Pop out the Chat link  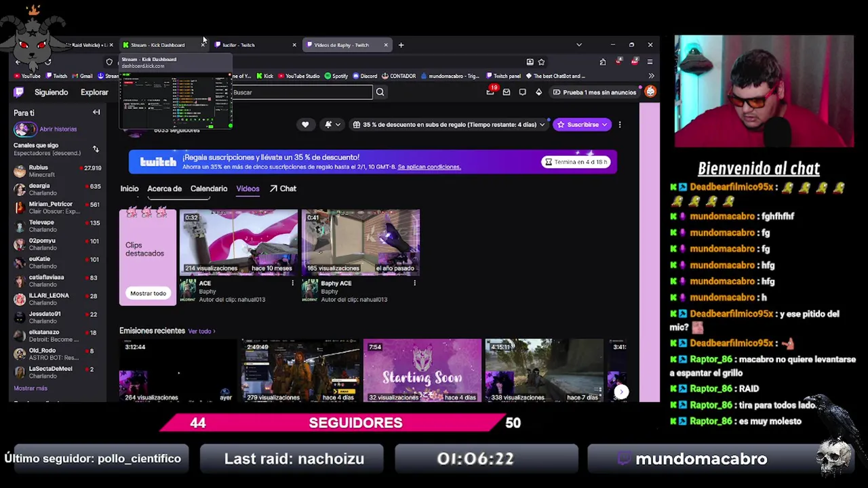(x=283, y=188)
